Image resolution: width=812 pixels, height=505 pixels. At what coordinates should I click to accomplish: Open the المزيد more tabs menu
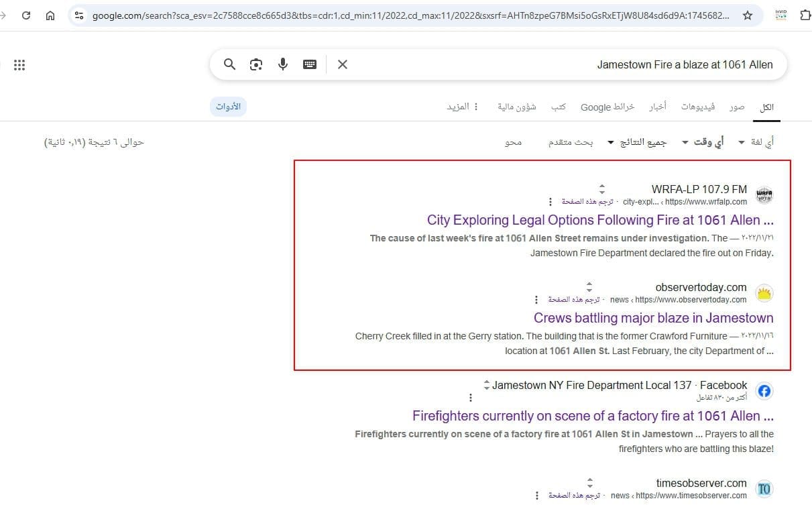point(463,107)
